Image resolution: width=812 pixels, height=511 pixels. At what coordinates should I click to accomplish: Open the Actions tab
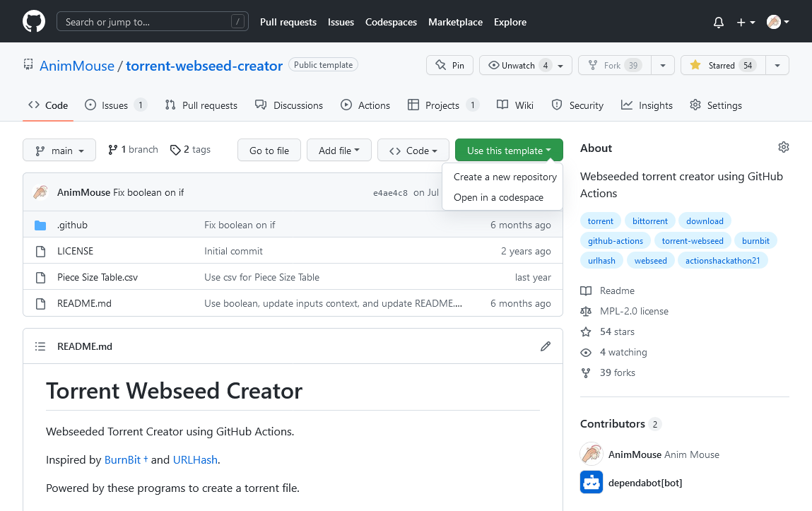click(365, 105)
